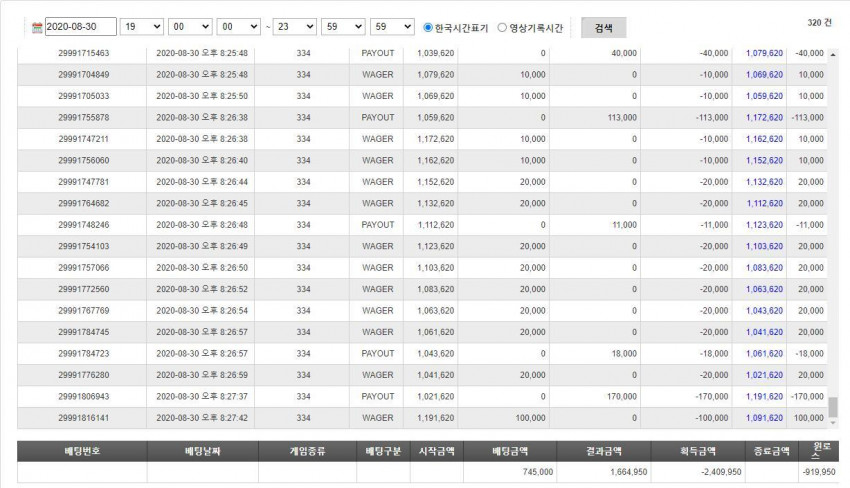Open the start seconds dropdown before tilde
The image size is (850, 488).
[239, 27]
